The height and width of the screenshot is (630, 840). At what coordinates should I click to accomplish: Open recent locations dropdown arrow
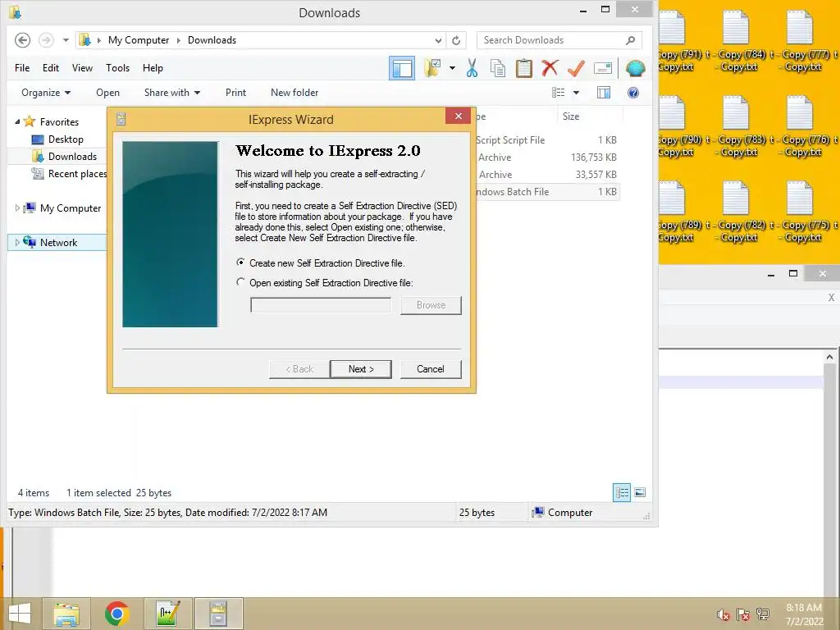coord(66,40)
